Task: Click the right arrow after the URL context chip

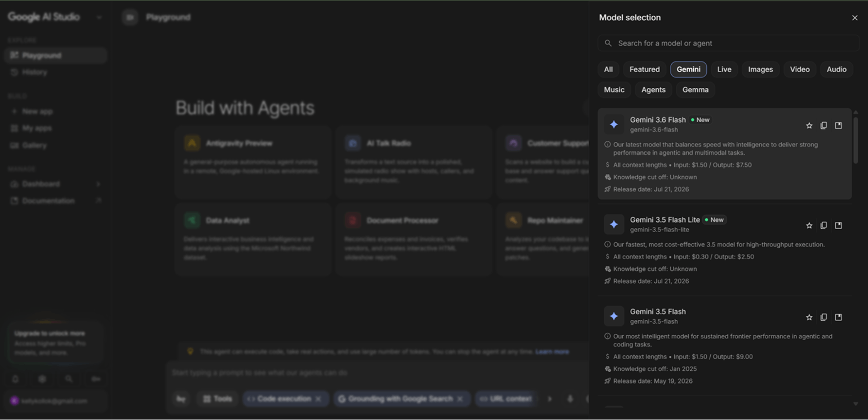Action: 550,399
